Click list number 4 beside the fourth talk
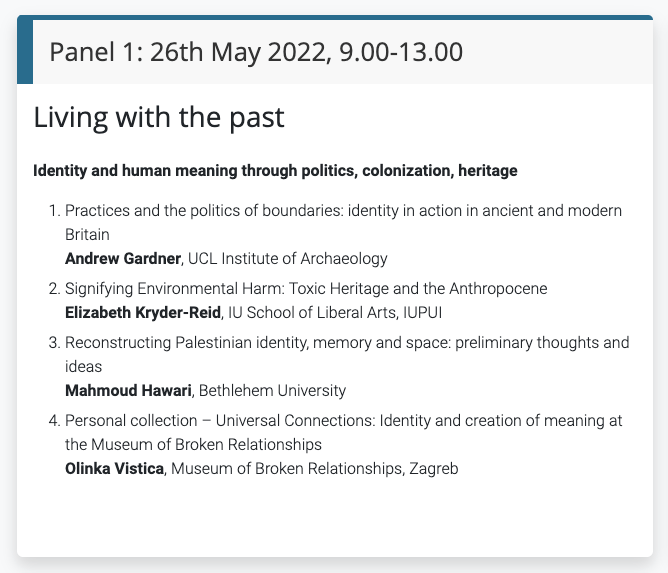 53,420
